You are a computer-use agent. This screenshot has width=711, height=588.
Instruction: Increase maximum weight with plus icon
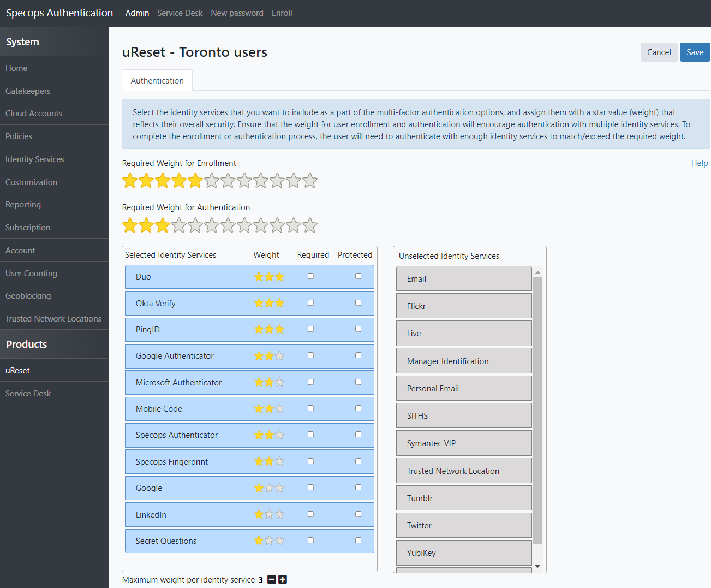point(283,580)
